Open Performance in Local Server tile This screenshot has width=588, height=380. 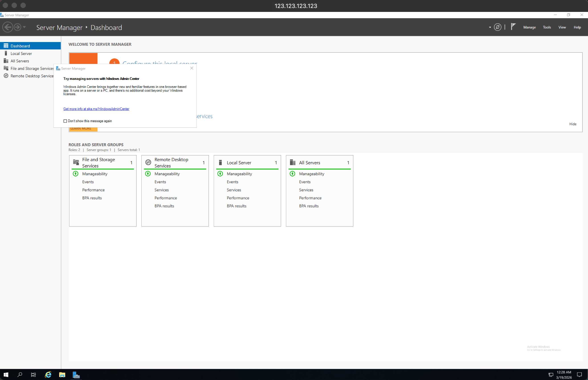pyautogui.click(x=238, y=198)
